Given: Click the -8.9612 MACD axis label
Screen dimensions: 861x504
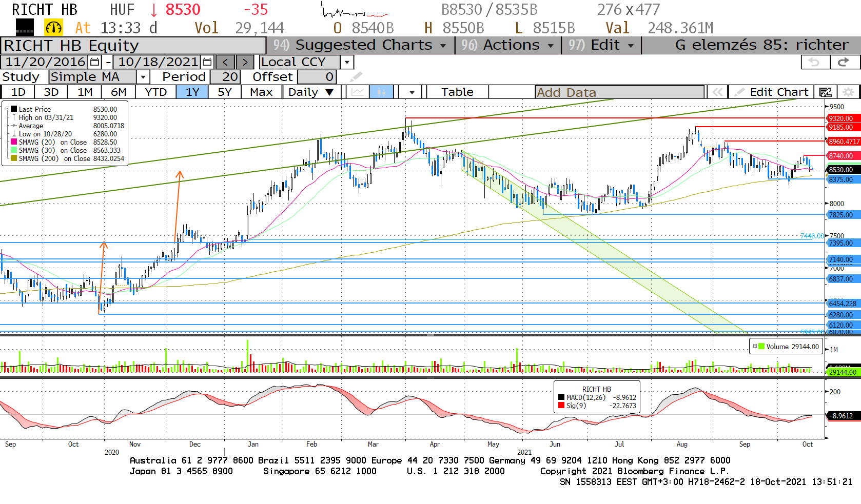Looking at the screenshot, I should pos(844,416).
